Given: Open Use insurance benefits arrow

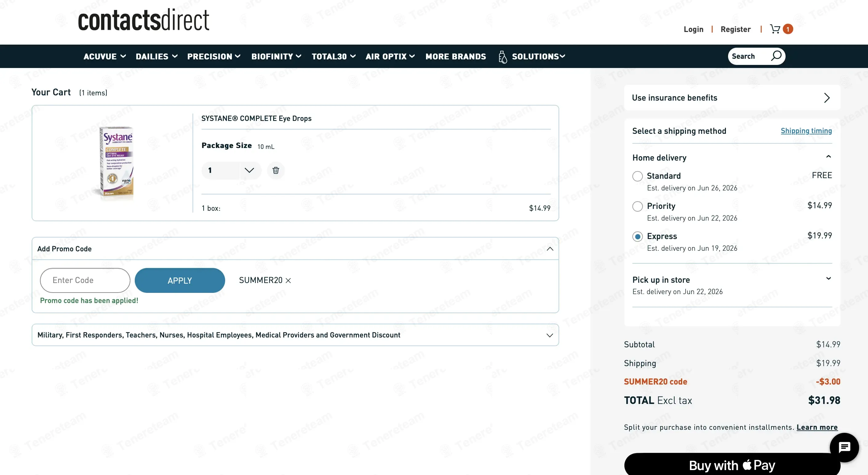Looking at the screenshot, I should [826, 98].
